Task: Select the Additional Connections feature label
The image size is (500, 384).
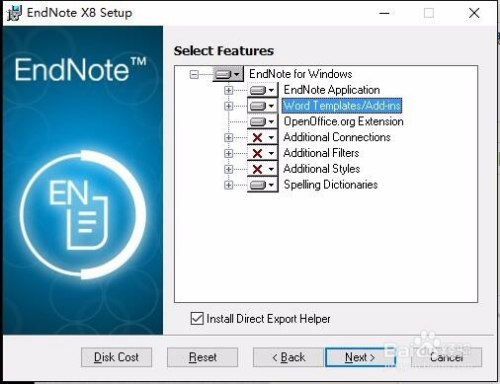Action: 337,137
